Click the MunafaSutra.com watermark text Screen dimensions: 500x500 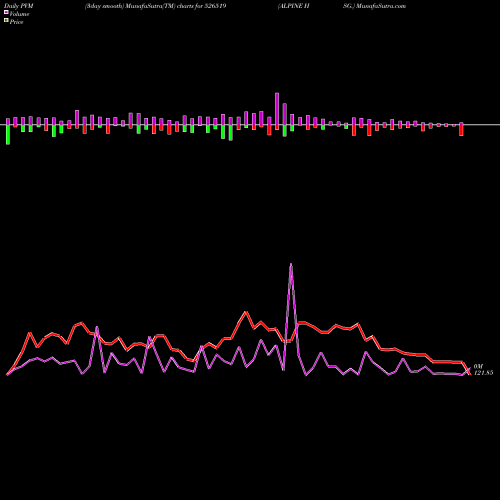click(381, 6)
